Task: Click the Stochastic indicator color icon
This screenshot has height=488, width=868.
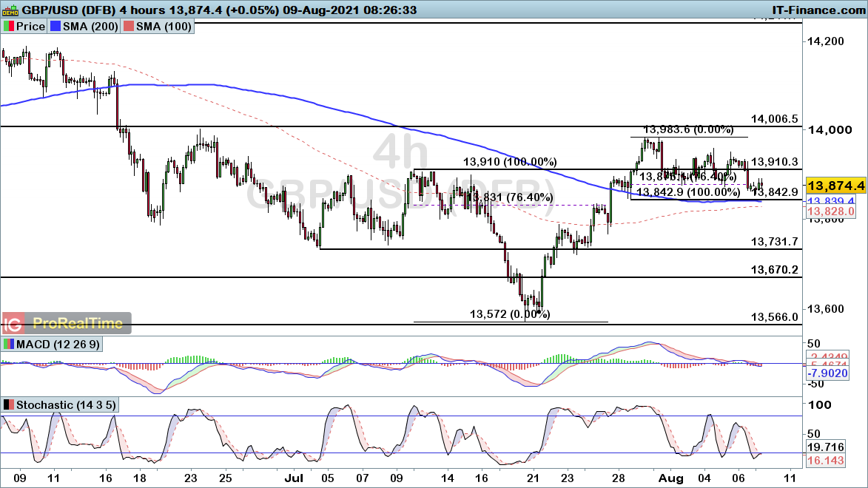Action: (x=9, y=405)
